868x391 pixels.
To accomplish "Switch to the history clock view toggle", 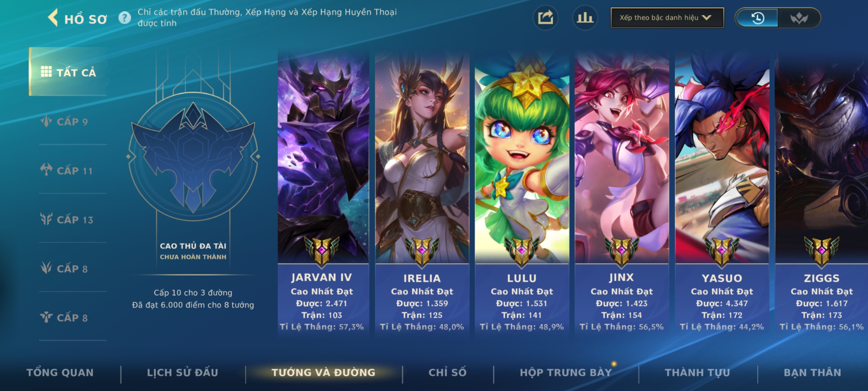I will (757, 18).
